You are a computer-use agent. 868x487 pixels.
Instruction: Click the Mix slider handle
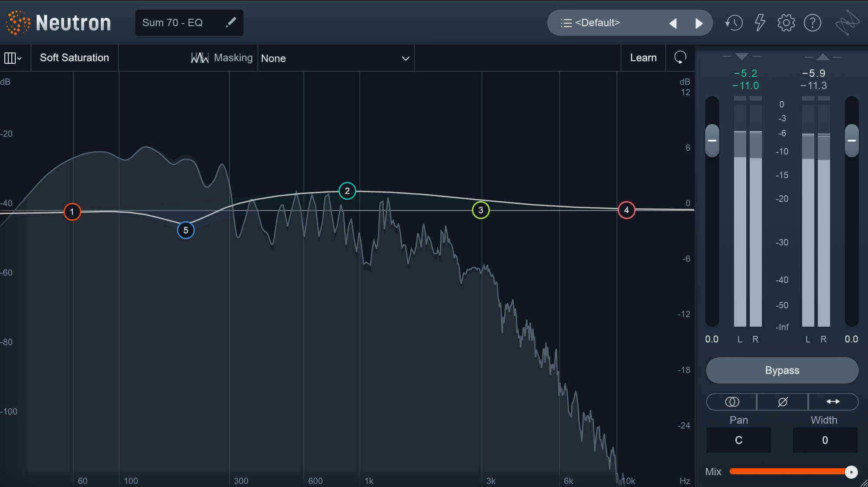851,472
